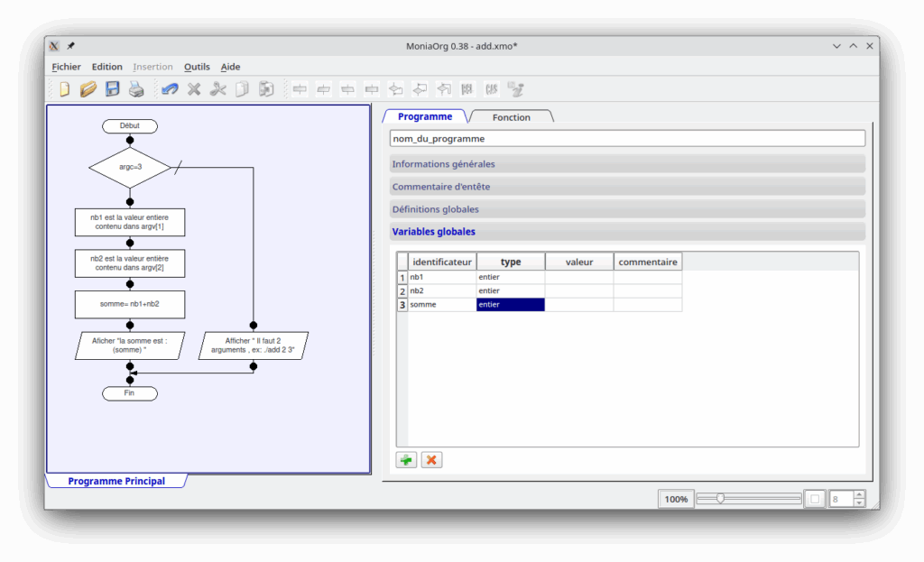
Task: Open the Outils menu
Action: coord(197,67)
